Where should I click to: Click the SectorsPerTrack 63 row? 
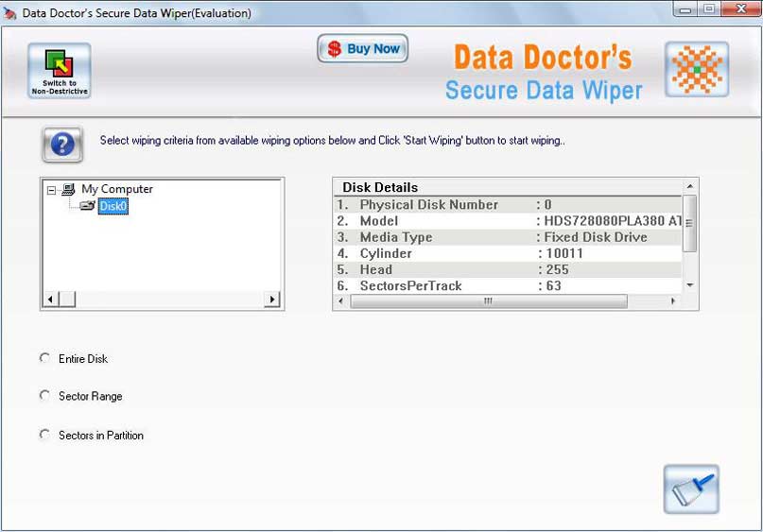[x=508, y=285]
